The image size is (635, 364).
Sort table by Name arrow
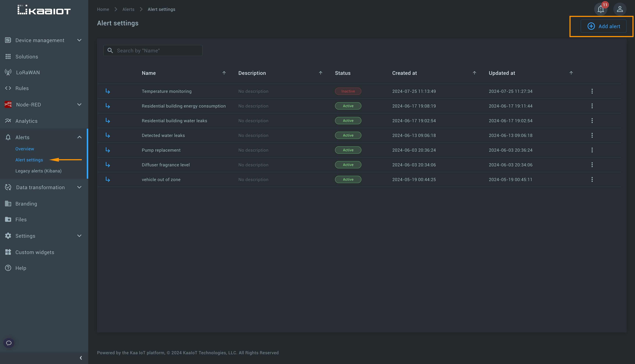coord(224,73)
